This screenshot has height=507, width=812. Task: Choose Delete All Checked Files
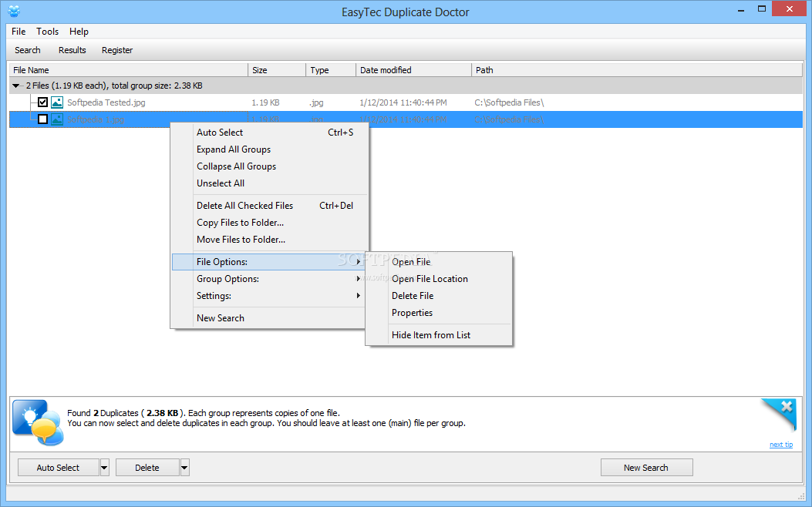coord(269,206)
